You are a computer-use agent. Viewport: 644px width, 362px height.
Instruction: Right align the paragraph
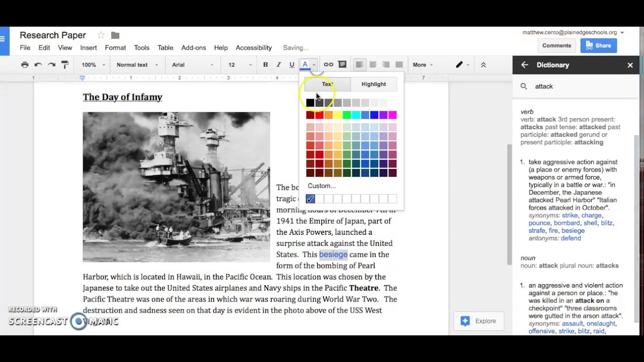386,65
